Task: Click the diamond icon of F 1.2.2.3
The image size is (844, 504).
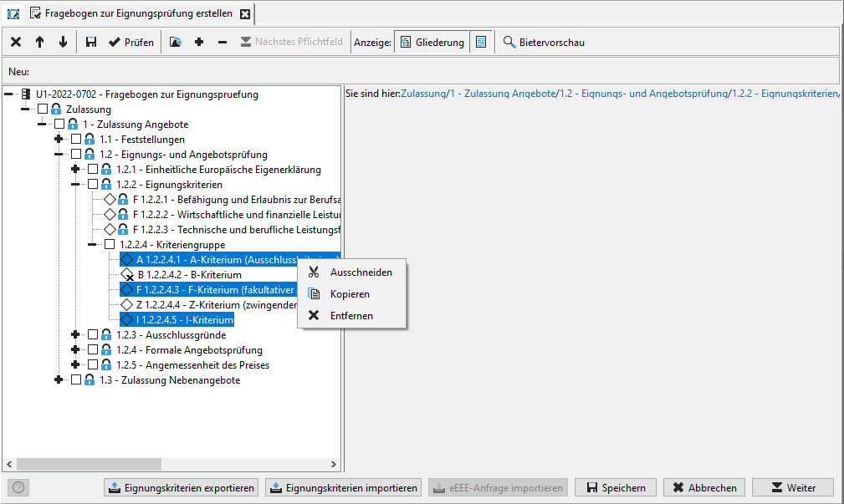Action: click(110, 230)
